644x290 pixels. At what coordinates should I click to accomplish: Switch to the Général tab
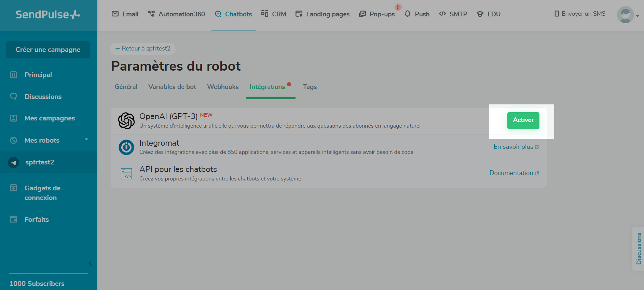coord(126,87)
